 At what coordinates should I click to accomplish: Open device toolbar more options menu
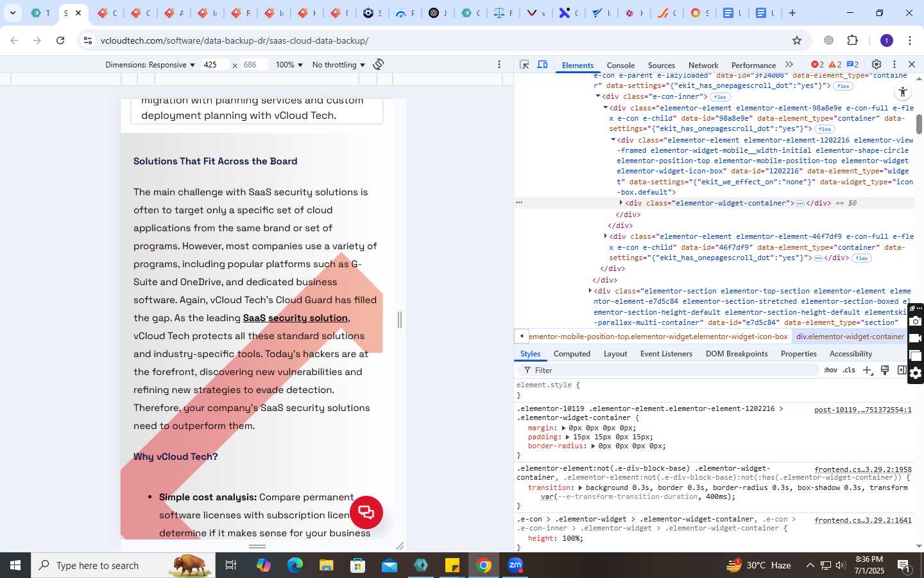click(499, 64)
